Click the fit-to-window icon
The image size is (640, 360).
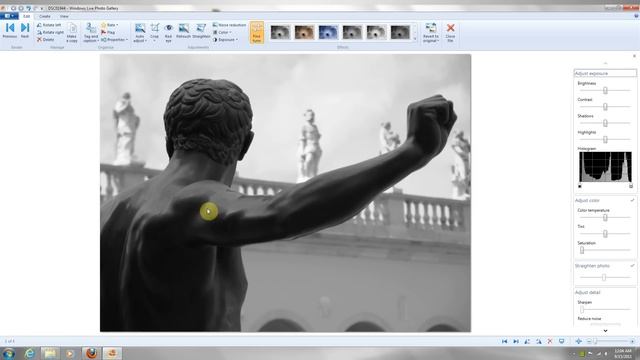tap(579, 341)
